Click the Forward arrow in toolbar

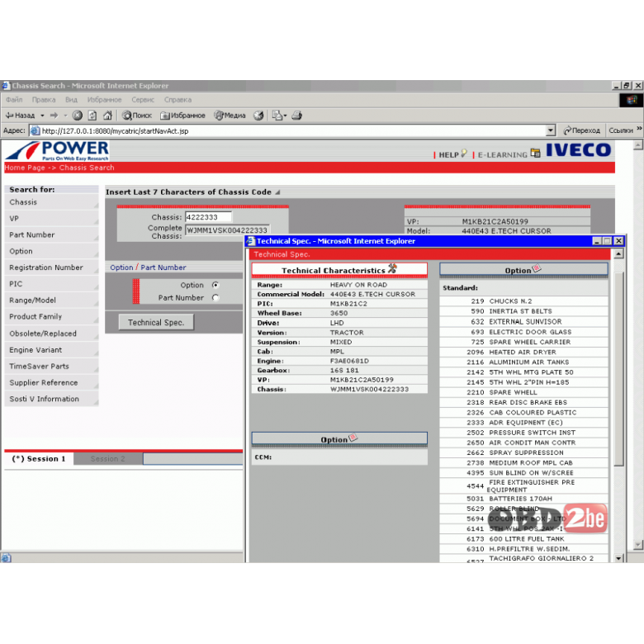54,116
